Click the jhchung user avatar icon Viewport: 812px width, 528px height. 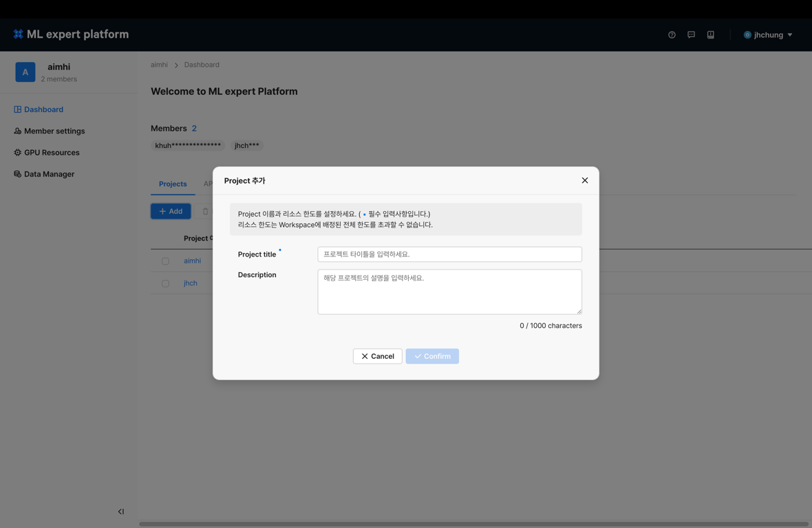[x=747, y=34]
